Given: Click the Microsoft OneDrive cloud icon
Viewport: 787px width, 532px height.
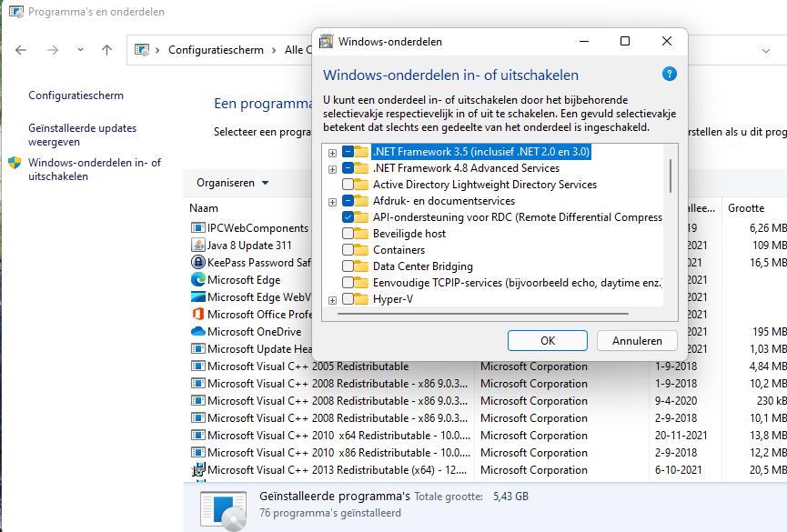Looking at the screenshot, I should click(x=198, y=331).
